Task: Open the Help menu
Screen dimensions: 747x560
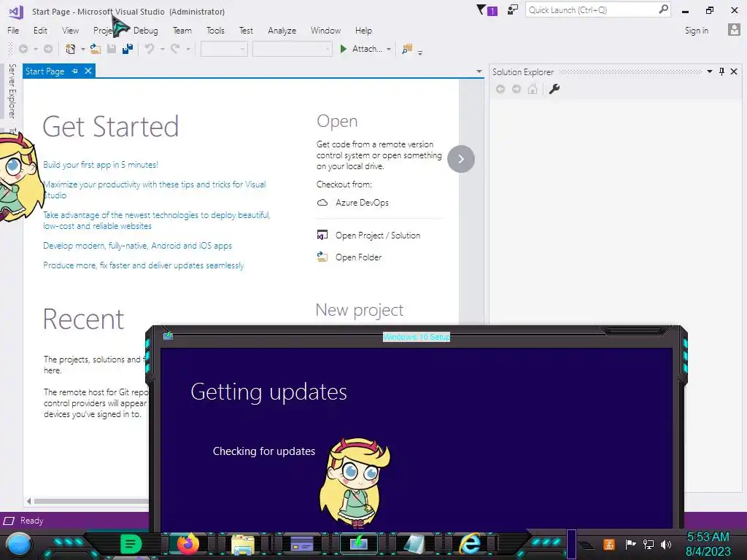Action: [363, 30]
